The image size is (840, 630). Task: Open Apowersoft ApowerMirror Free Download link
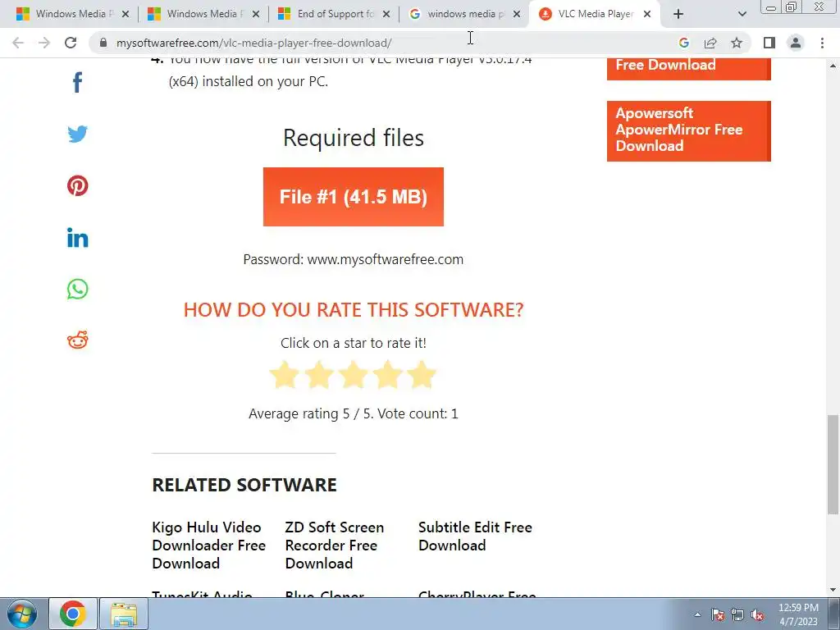(689, 130)
